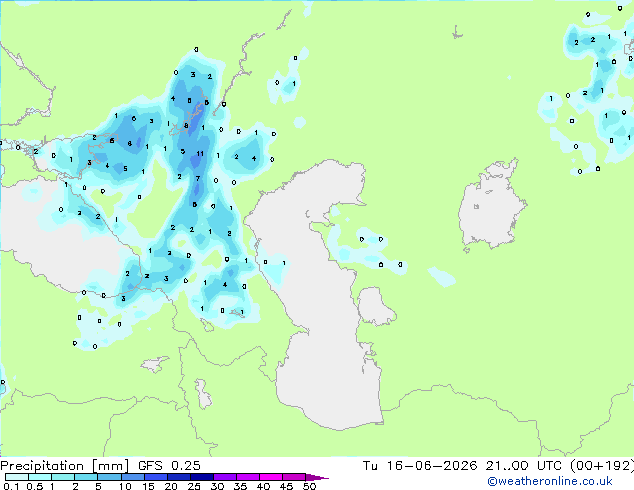This screenshot has width=634, height=490.
Task: Click the "40" legend scale label
Action: (263, 486)
